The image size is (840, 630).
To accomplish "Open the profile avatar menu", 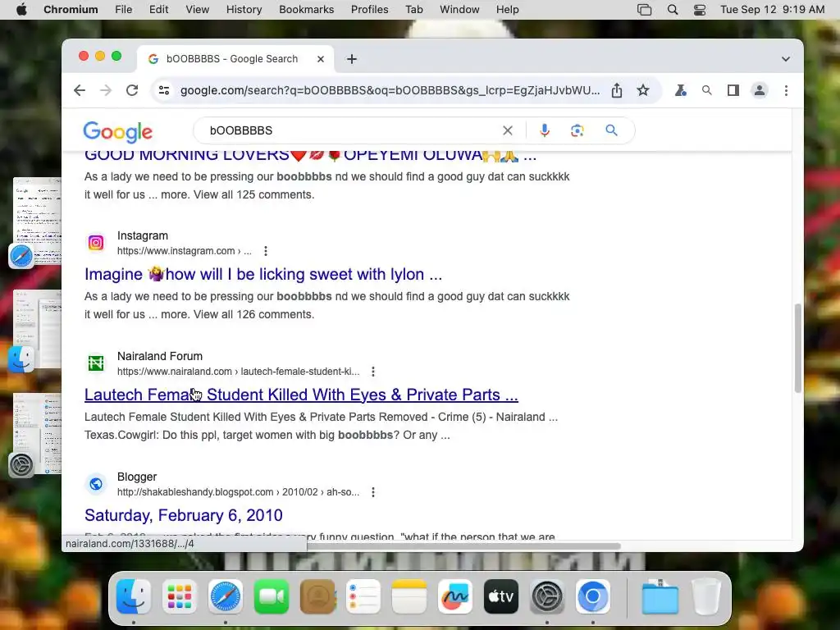I will pos(759,90).
